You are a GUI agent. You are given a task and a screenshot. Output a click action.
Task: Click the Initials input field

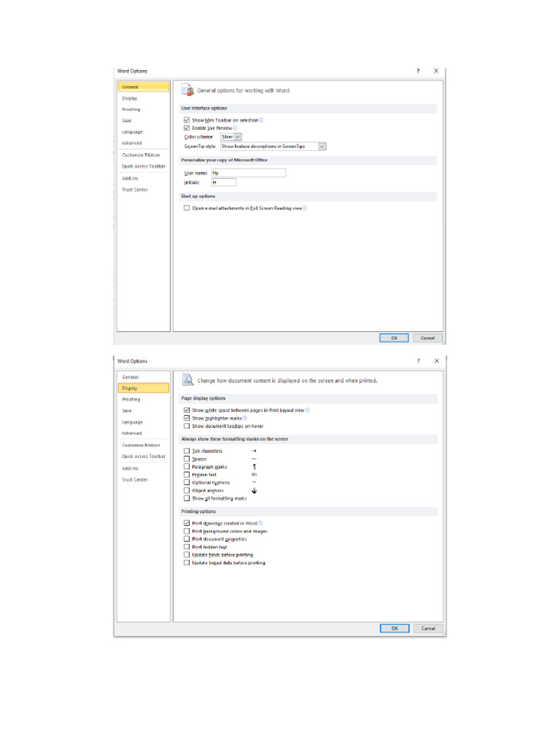(x=224, y=182)
